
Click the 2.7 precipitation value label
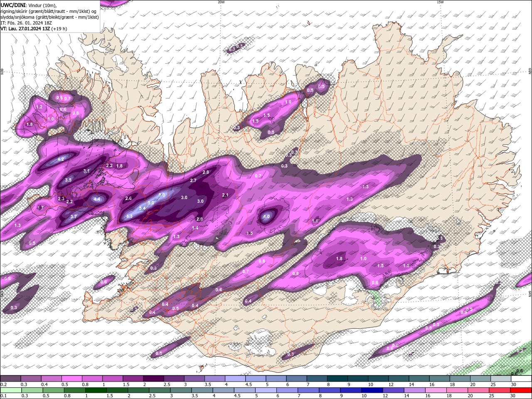pyautogui.click(x=193, y=180)
